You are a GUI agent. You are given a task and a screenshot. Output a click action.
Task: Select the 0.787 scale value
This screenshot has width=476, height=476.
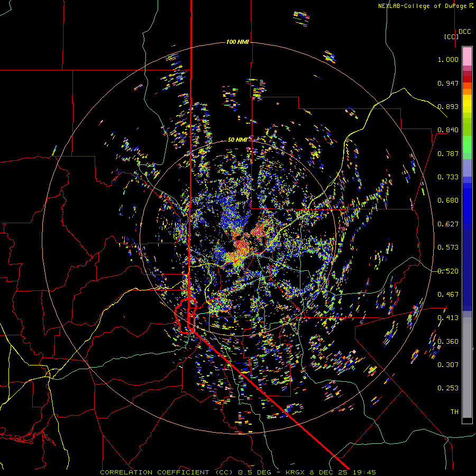(x=448, y=153)
